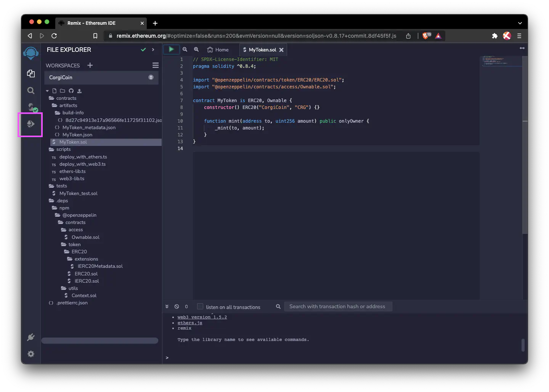The image size is (549, 392).
Task: Click the file explorer horizontal scrollbar
Action: (100, 341)
